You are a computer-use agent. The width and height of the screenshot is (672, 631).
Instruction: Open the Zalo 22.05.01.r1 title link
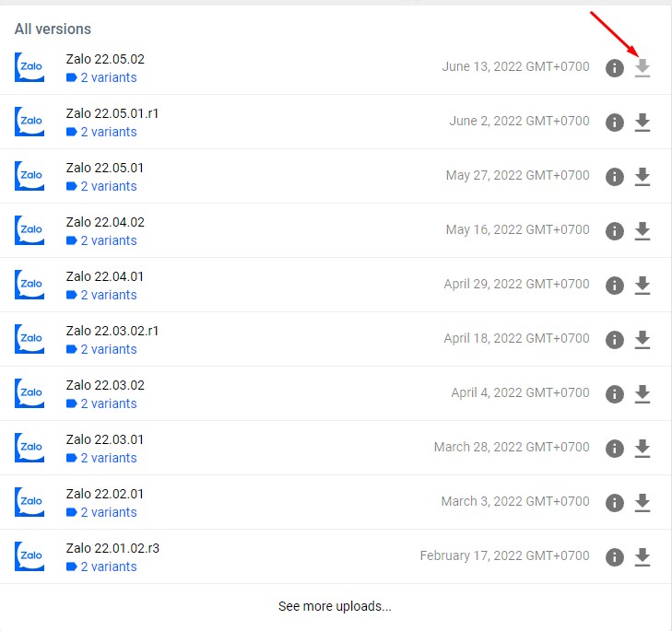point(112,113)
